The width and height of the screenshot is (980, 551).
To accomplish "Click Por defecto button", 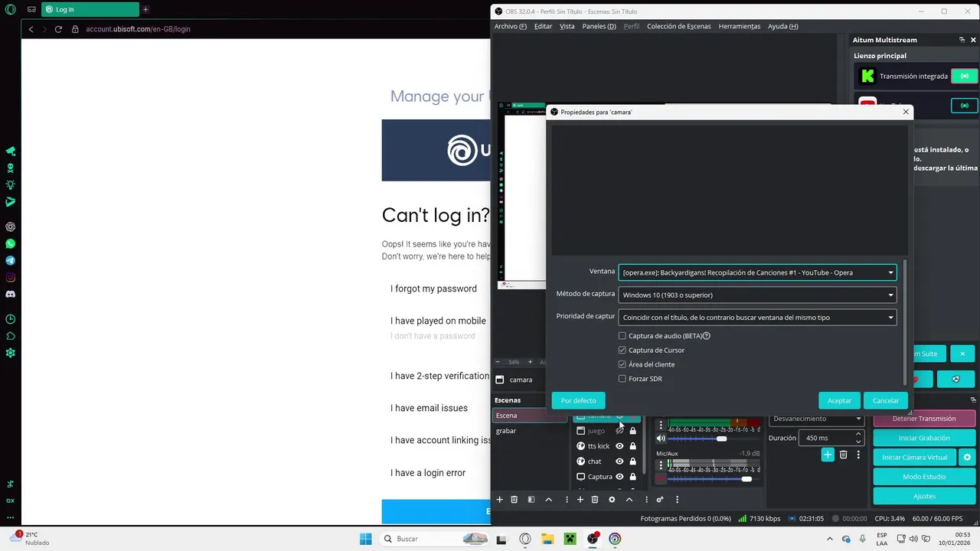I will tap(578, 400).
